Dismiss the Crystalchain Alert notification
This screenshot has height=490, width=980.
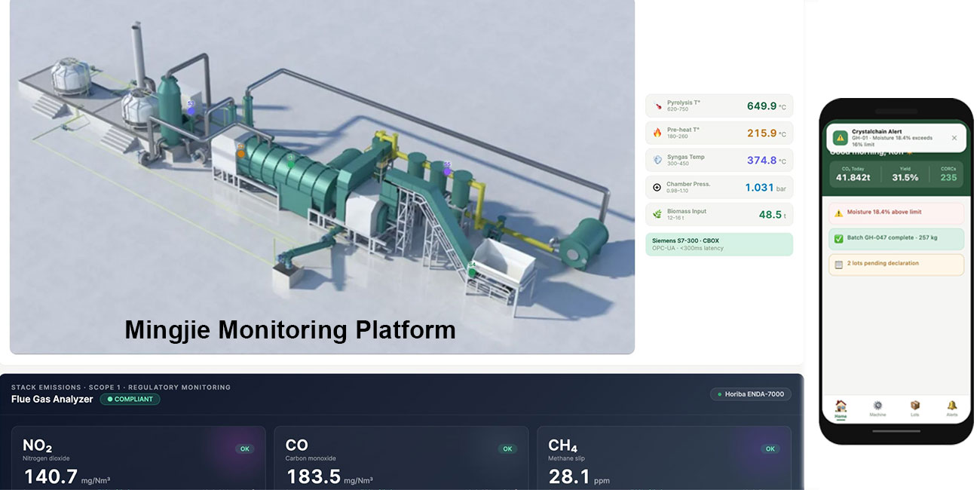tap(954, 138)
